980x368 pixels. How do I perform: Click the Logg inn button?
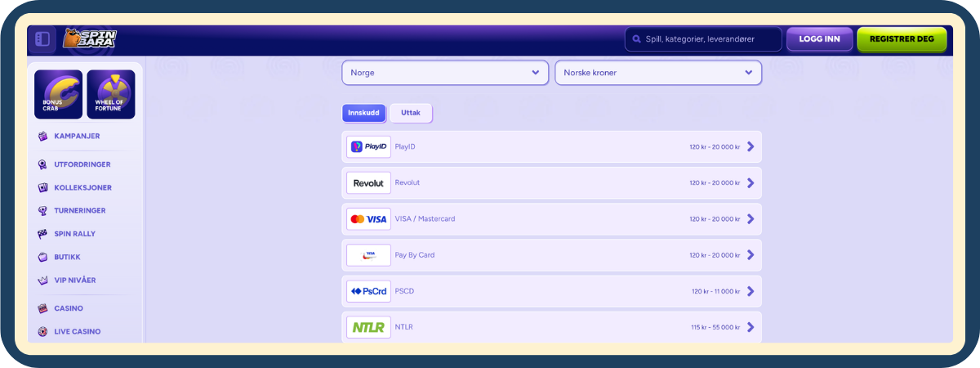(x=819, y=38)
